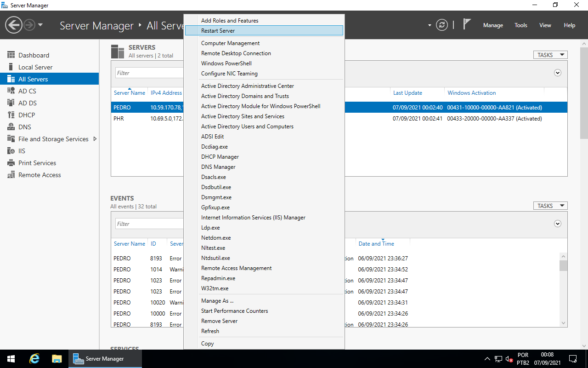The height and width of the screenshot is (368, 588).
Task: Click the Refresh icon in the top toolbar
Action: [x=441, y=25]
